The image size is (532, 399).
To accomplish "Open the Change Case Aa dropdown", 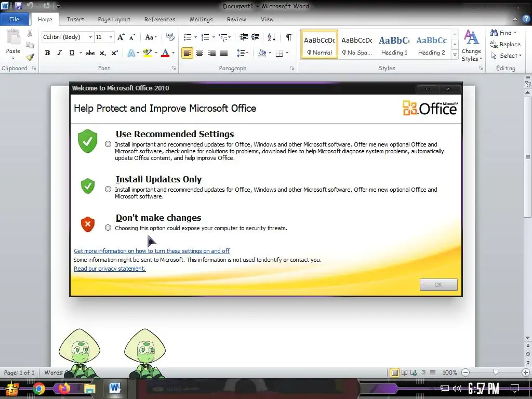I will (x=151, y=37).
